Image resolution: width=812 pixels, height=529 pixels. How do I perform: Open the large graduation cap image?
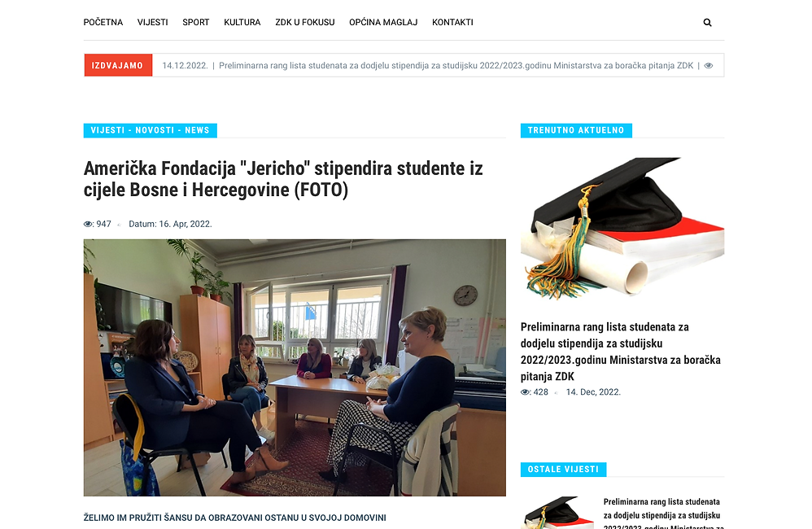[x=622, y=229]
